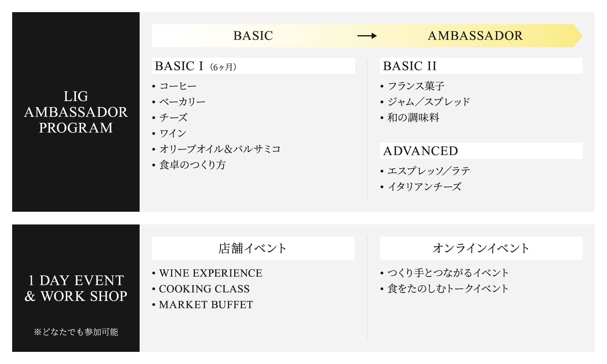Viewport: 607px width, 364px height.
Task: Click the BASIC II section header
Action: [481, 66]
